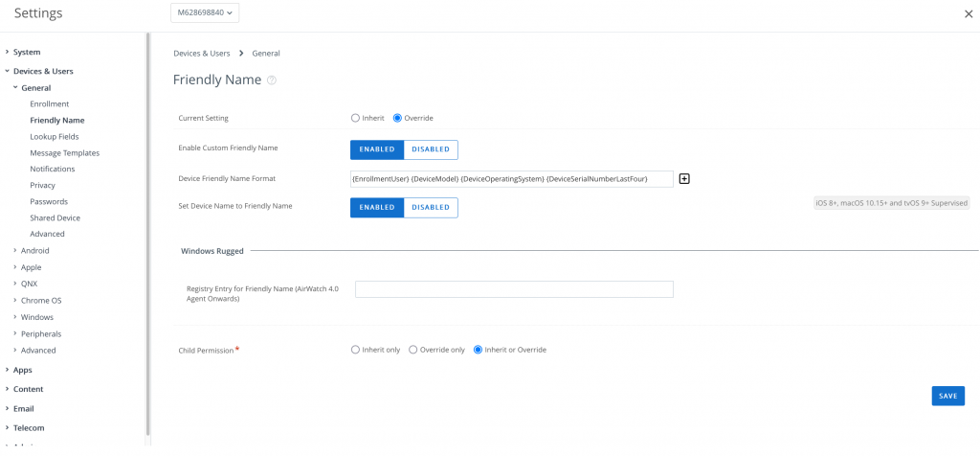Viewport: 980px width, 456px height.
Task: Go to Lookup Fields settings
Action: click(x=54, y=137)
